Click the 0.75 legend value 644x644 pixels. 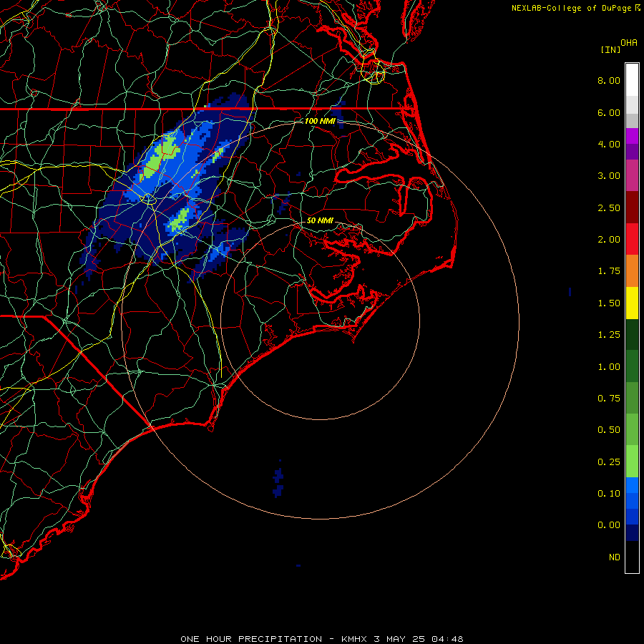609,399
